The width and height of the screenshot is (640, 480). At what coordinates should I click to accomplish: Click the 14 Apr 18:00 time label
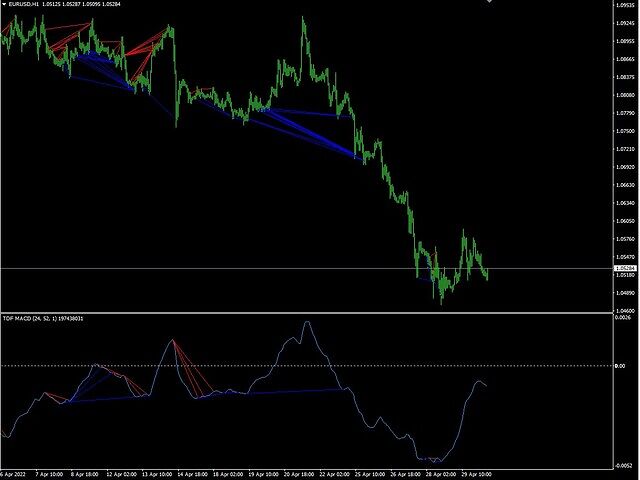192,474
